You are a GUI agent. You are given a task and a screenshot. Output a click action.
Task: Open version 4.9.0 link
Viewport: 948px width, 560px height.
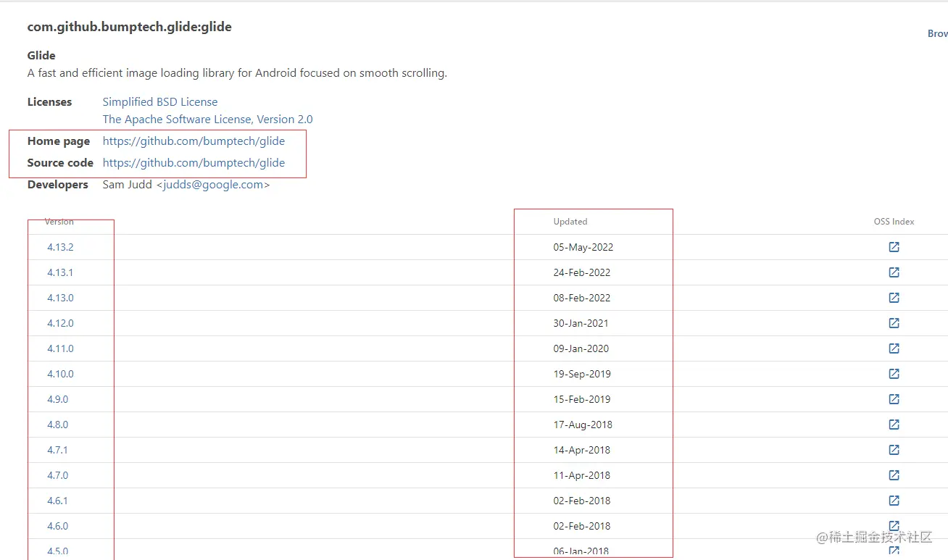tap(57, 399)
